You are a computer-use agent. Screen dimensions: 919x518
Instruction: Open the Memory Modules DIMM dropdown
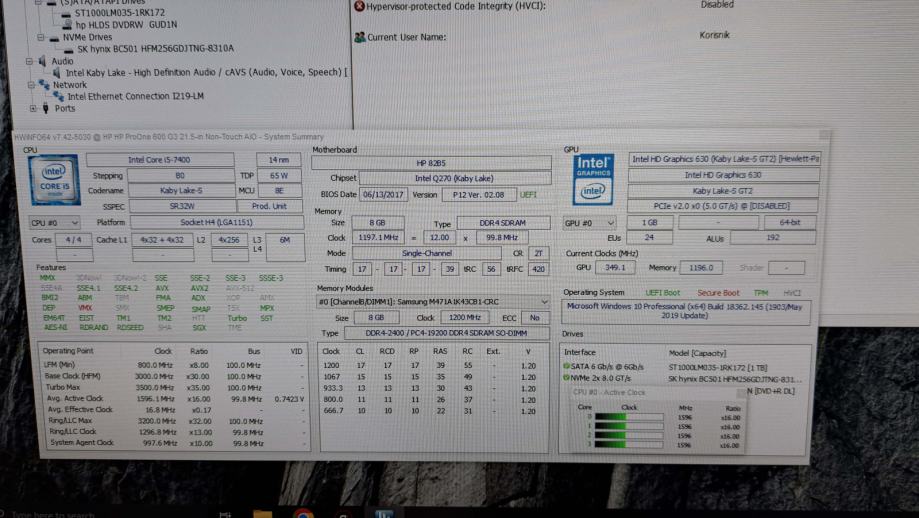coord(433,302)
